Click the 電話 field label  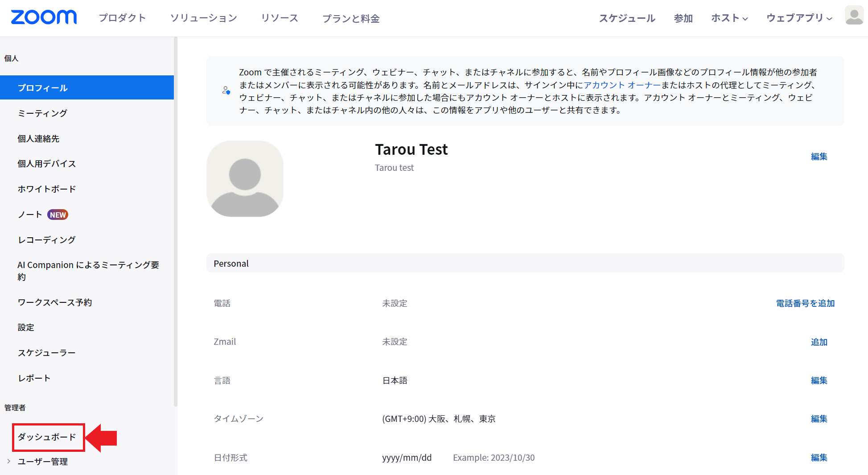pos(222,303)
